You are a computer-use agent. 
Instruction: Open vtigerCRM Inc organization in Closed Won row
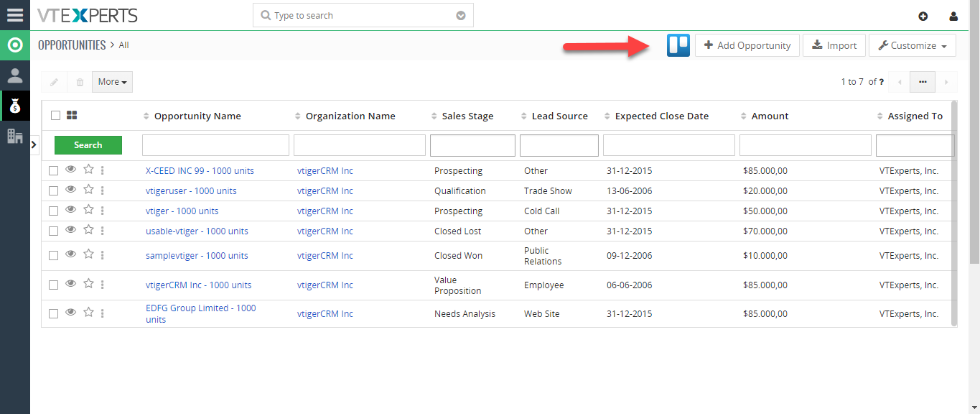click(325, 256)
